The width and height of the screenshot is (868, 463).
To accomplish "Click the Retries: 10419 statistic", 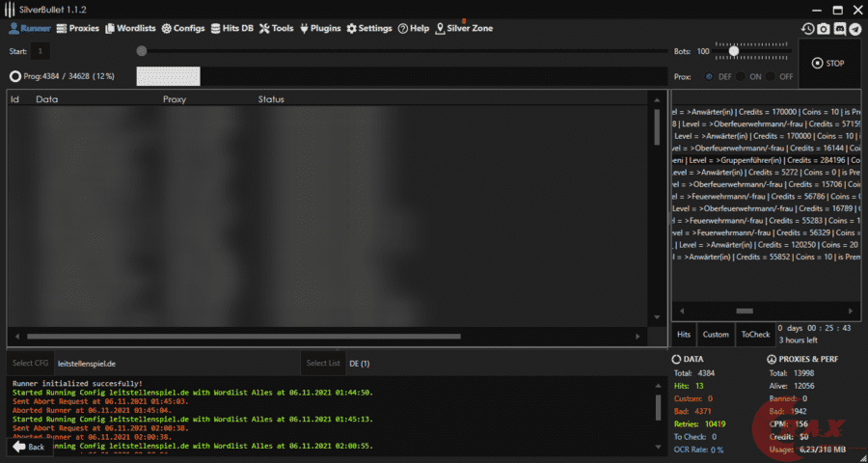I will pyautogui.click(x=700, y=424).
